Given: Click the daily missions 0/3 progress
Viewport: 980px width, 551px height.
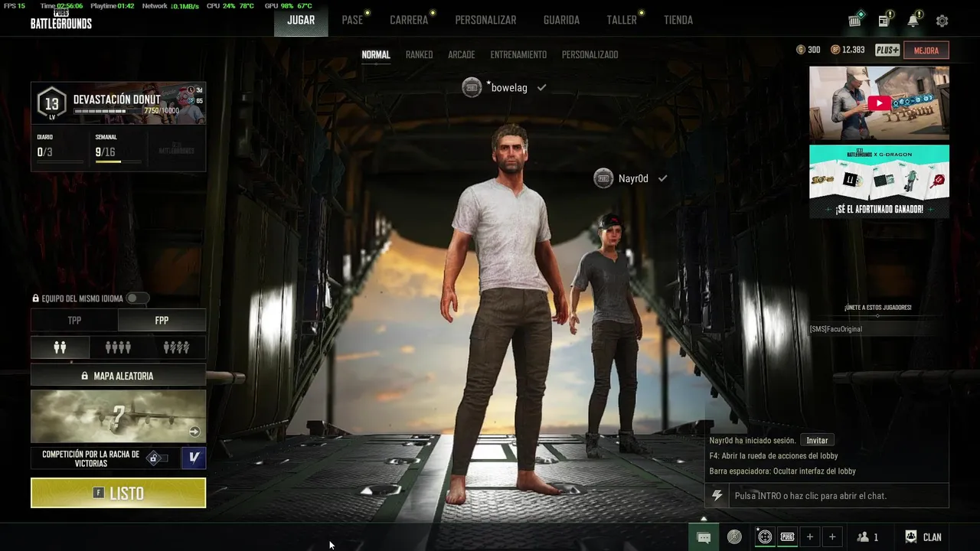Looking at the screenshot, I should tap(60, 148).
